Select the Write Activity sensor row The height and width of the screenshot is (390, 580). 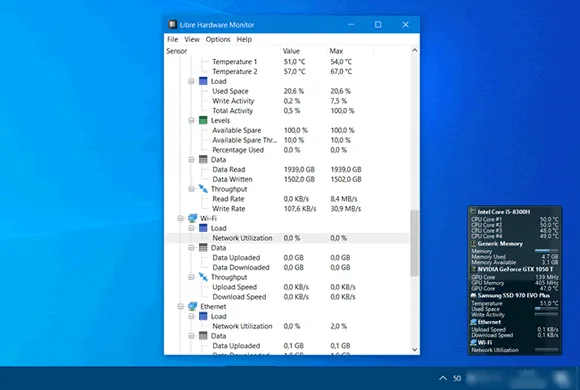pyautogui.click(x=287, y=101)
